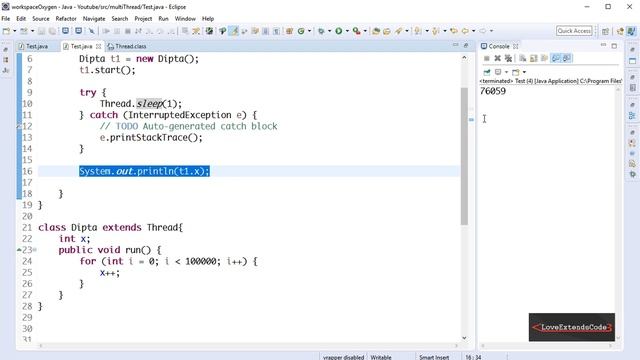Expand External Tools dropdown arrow

click(365, 31)
